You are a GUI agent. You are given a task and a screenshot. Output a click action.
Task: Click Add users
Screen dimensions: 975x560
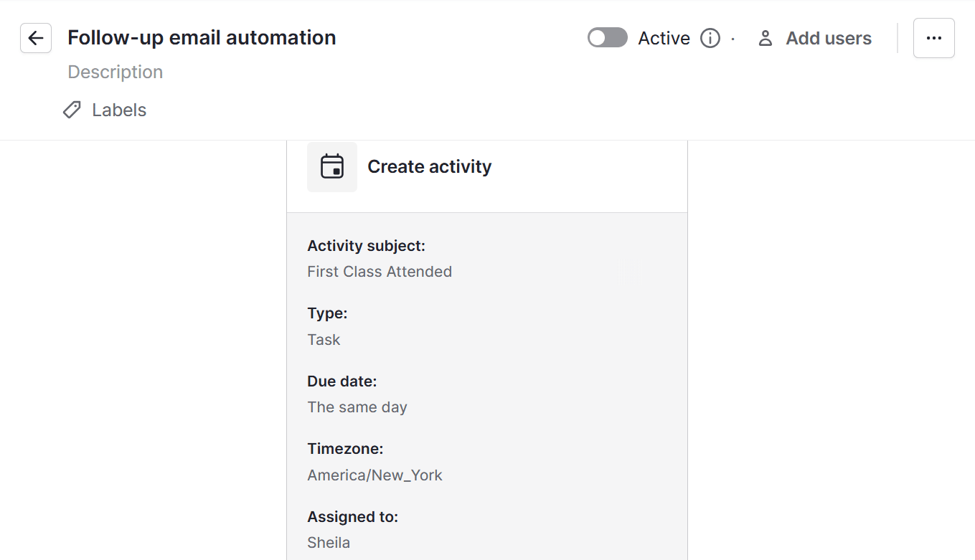click(828, 38)
